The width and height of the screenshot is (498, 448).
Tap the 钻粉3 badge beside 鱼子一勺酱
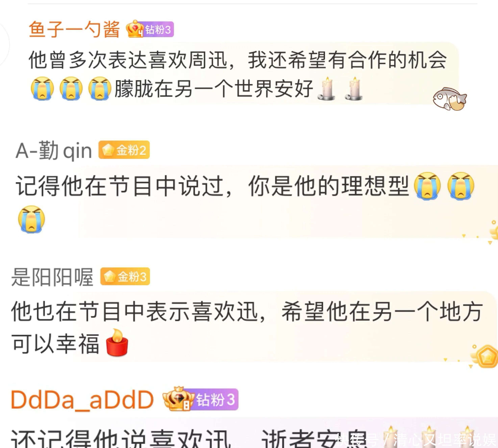click(158, 30)
